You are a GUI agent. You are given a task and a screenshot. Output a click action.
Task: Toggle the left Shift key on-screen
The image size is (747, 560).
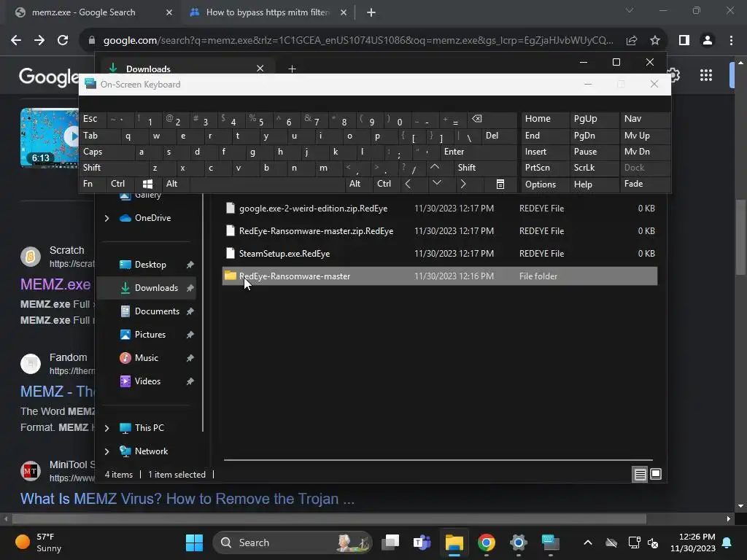(115, 168)
